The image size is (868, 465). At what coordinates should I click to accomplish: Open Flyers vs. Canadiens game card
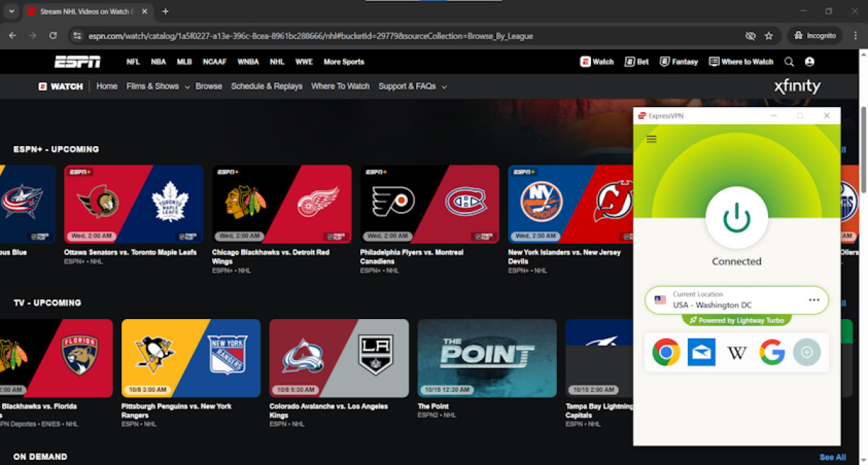(430, 204)
